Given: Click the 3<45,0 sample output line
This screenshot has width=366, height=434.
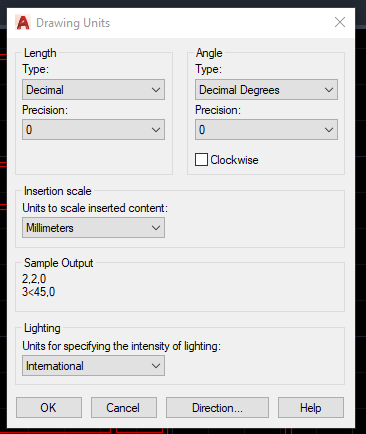Looking at the screenshot, I should tap(39, 292).
